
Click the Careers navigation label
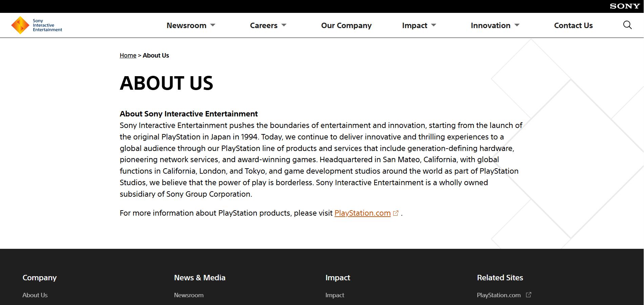[264, 25]
